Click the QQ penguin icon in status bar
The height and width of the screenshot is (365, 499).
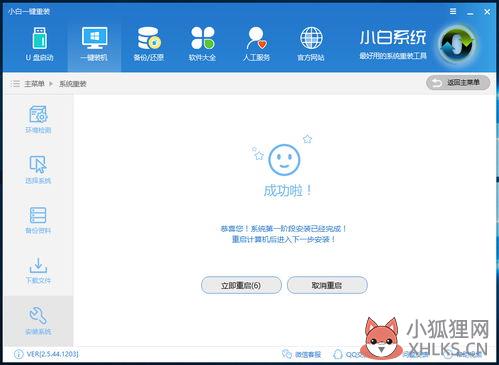tap(338, 354)
